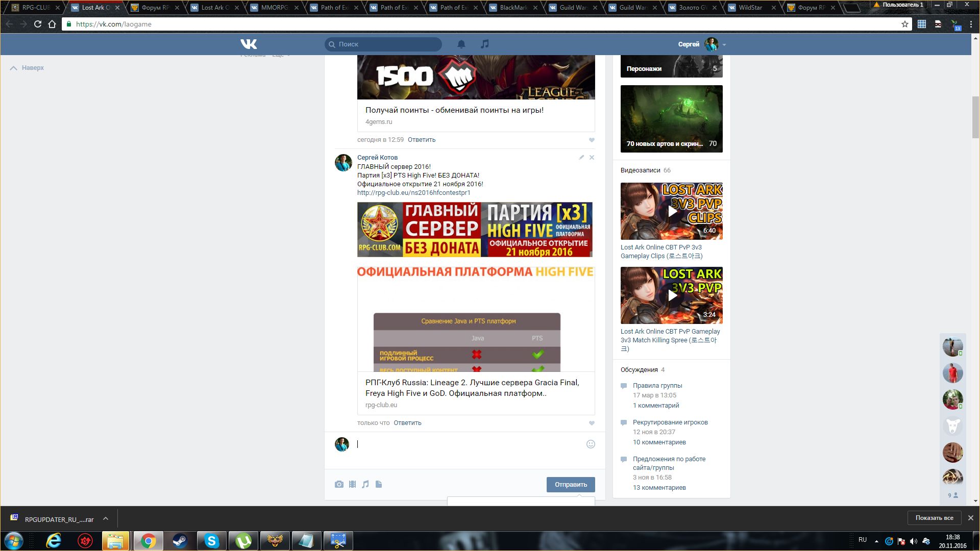Open 70 новых артов album thumbnail

coord(672,119)
